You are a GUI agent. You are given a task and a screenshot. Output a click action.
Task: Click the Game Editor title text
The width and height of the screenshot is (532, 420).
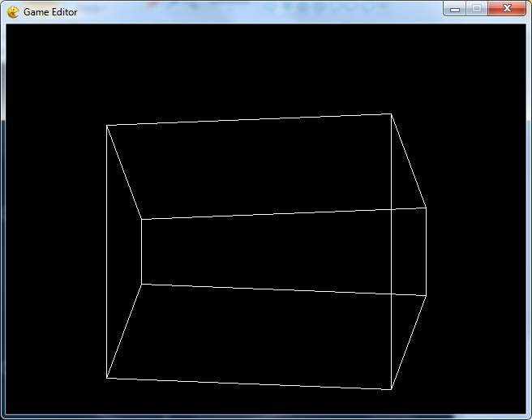[x=50, y=12]
